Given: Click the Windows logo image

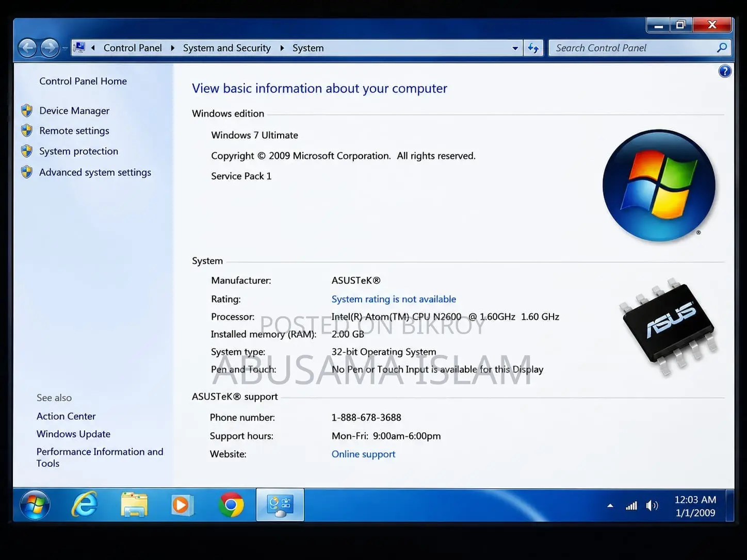Looking at the screenshot, I should pos(659,186).
